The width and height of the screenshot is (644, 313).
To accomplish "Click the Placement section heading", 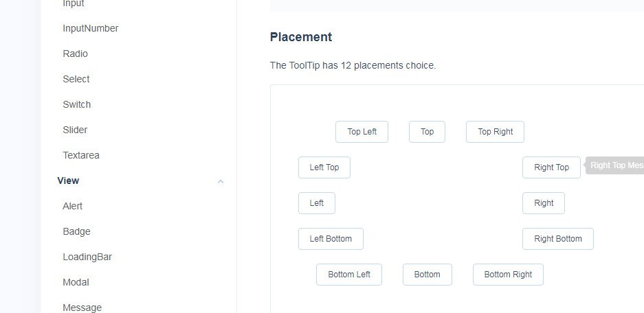I will 301,37.
